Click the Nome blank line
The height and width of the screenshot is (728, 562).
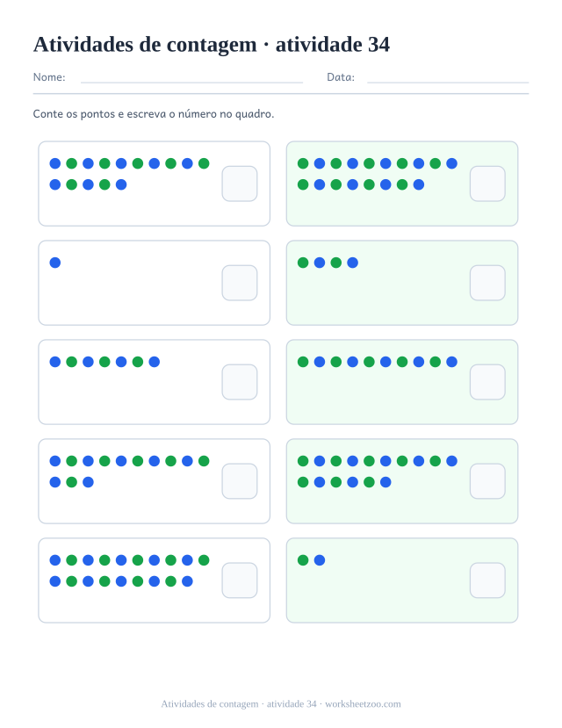[191, 83]
